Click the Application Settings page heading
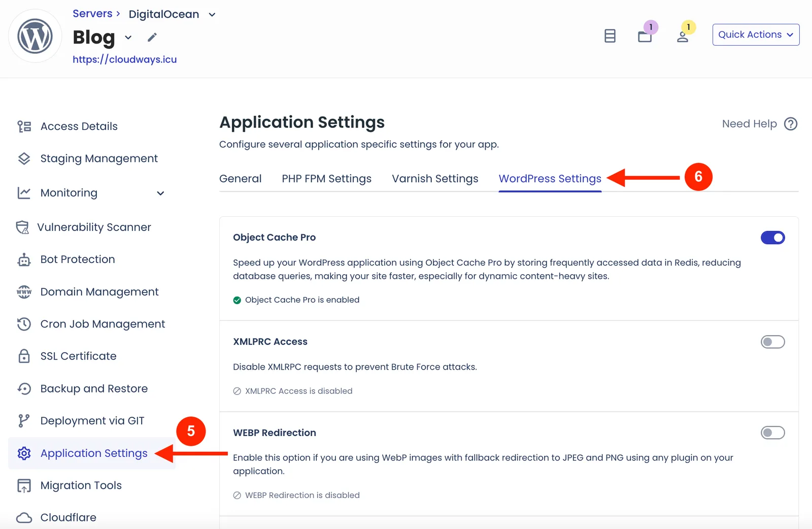This screenshot has width=812, height=529. click(x=302, y=122)
